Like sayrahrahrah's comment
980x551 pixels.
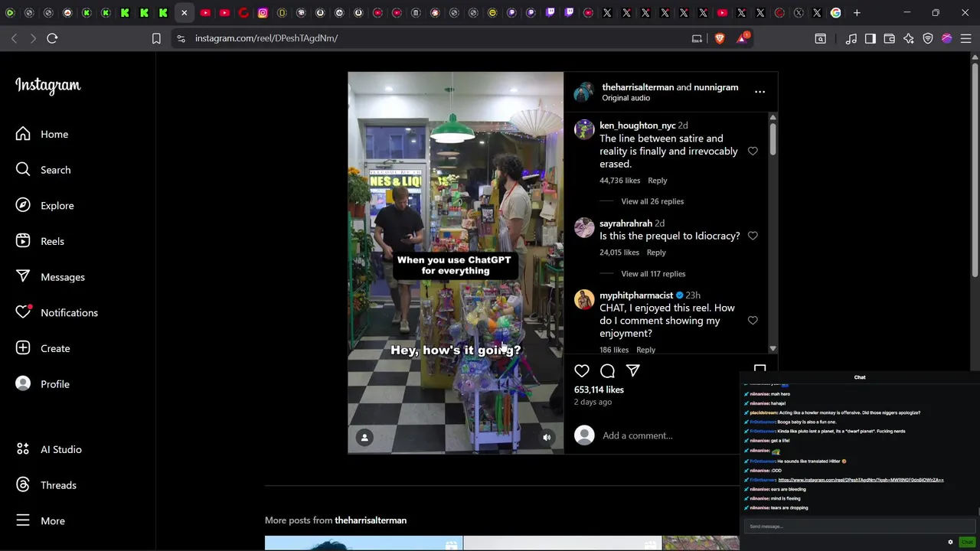click(x=753, y=236)
